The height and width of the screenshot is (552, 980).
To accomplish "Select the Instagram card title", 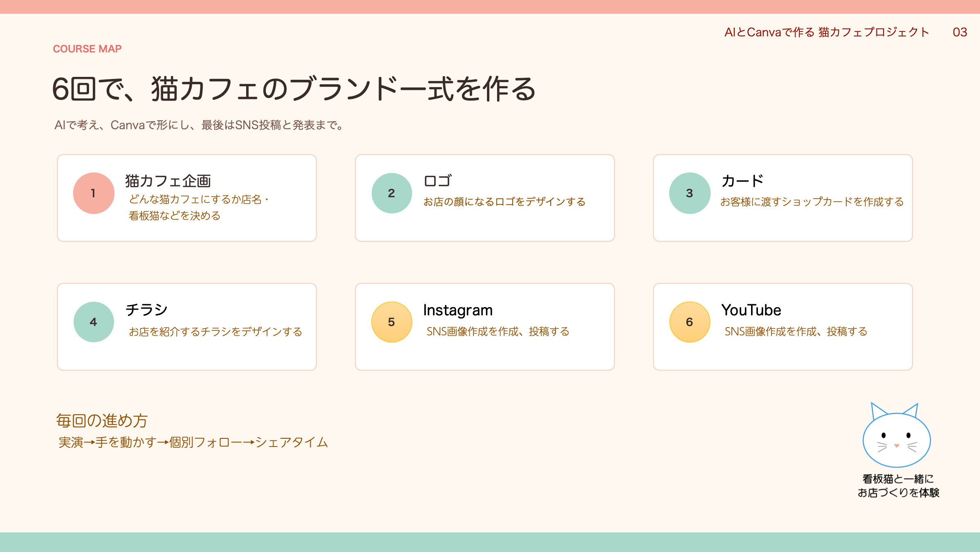I will coord(458,310).
